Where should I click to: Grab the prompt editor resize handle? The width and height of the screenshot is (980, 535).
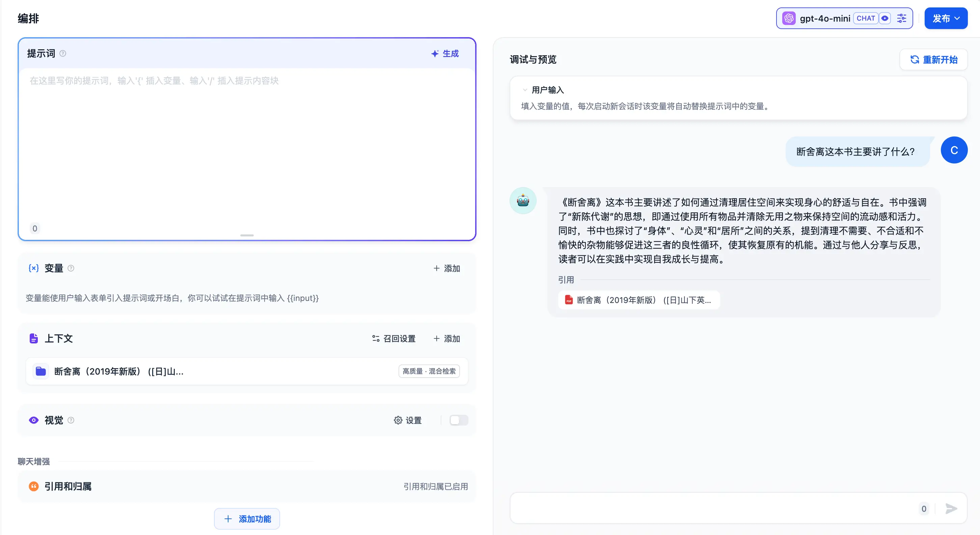(247, 235)
